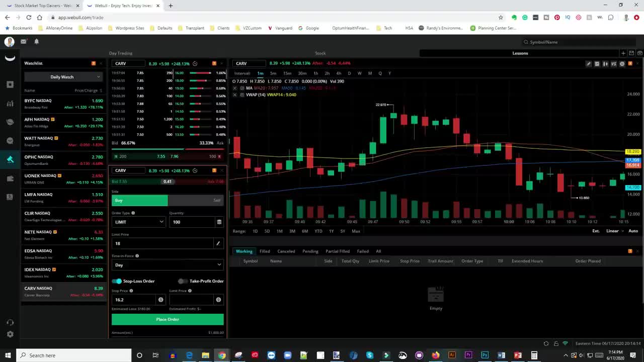Click the alarm clock icon in order ticket header
644x362 pixels.
[195, 170]
